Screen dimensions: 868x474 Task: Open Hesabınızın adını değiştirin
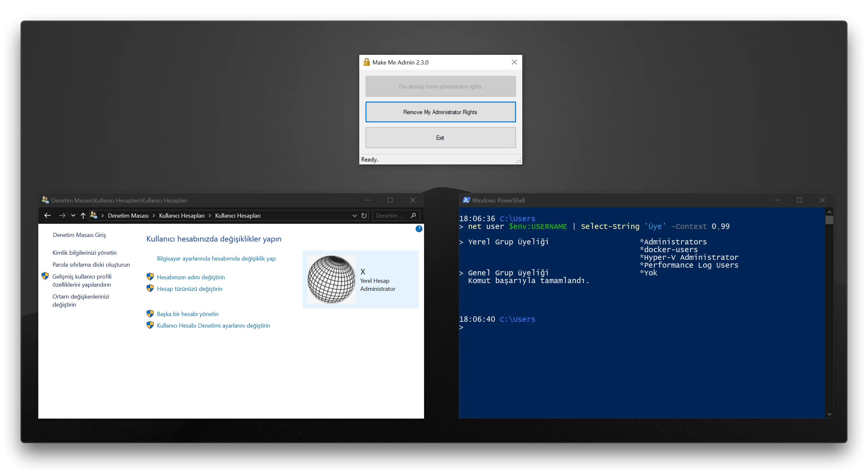pos(191,277)
